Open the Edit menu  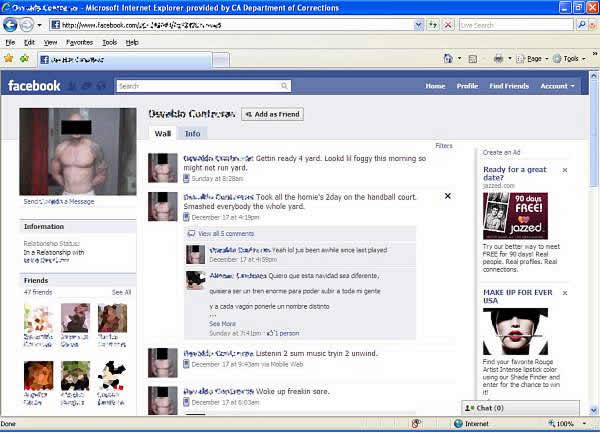29,42
